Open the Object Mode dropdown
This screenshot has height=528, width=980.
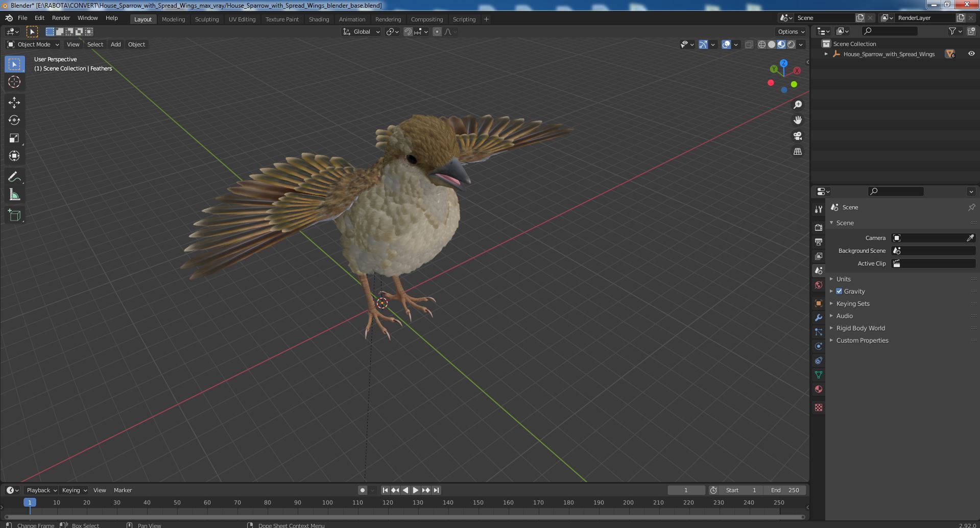tap(33, 44)
